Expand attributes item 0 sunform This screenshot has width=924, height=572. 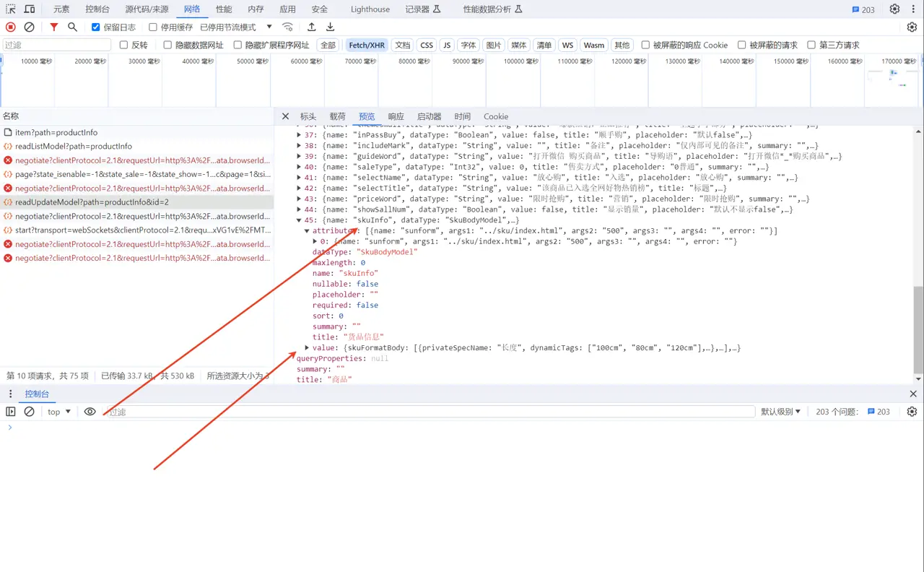(x=315, y=241)
